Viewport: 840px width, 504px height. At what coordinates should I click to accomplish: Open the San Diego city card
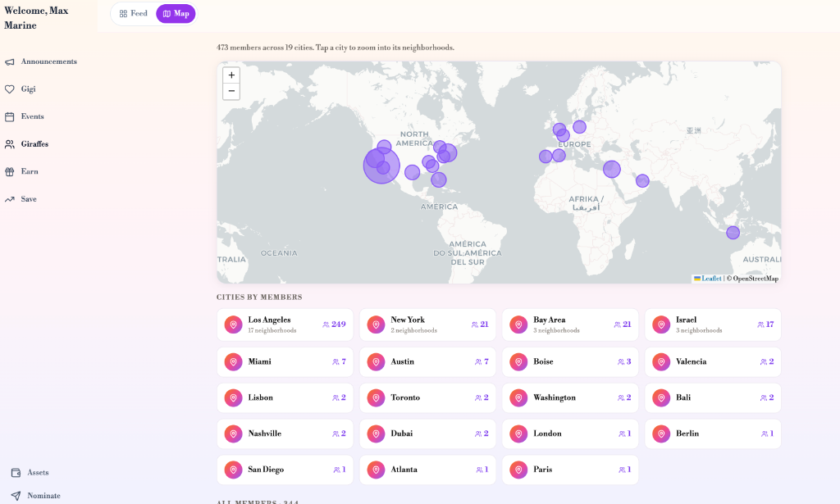[285, 470]
